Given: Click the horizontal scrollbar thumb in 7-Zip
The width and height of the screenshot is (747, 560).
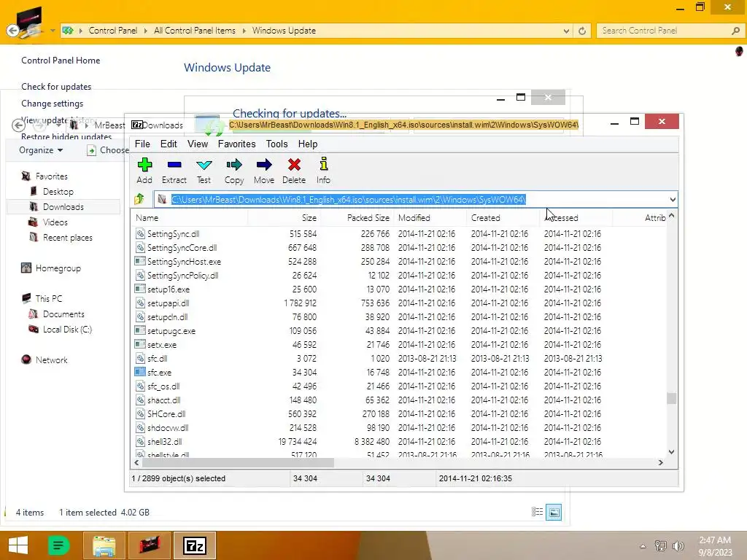Looking at the screenshot, I should pyautogui.click(x=238, y=462).
